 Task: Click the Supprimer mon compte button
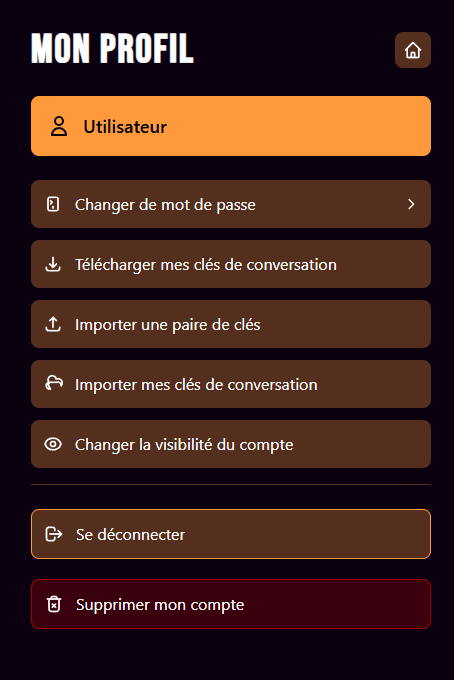click(231, 604)
